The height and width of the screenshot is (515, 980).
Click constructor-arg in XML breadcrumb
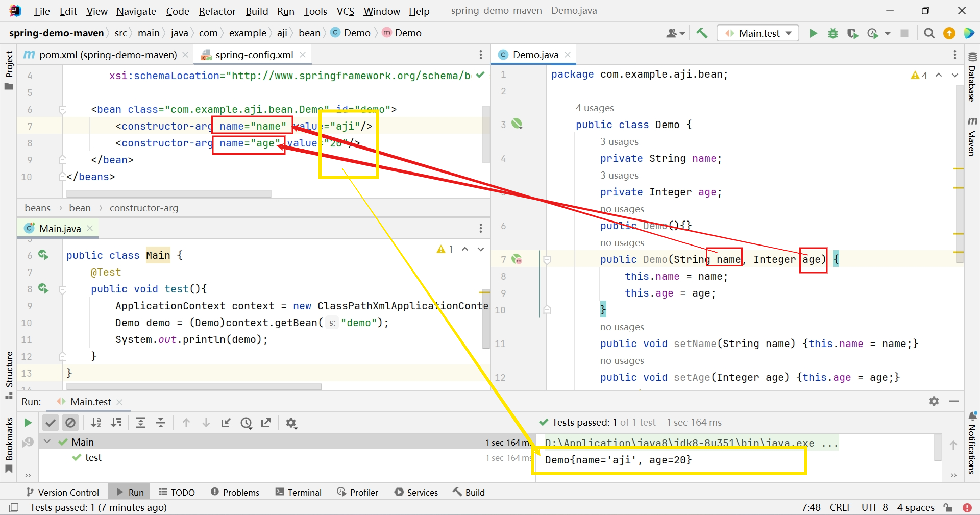(144, 208)
